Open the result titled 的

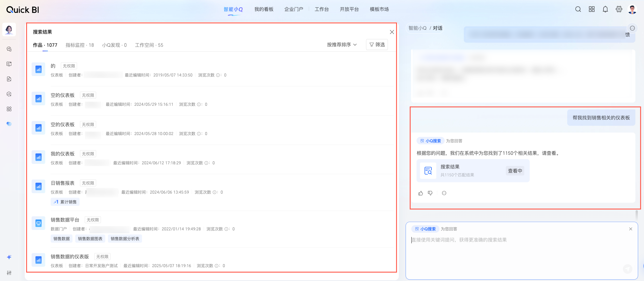[53, 66]
